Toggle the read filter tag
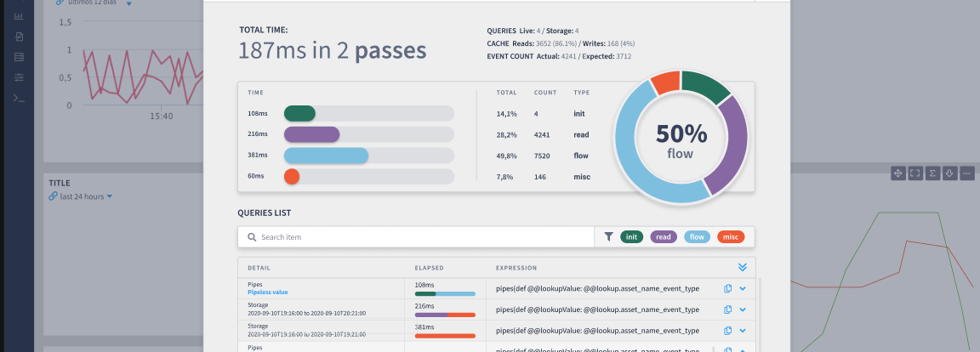 pos(664,237)
